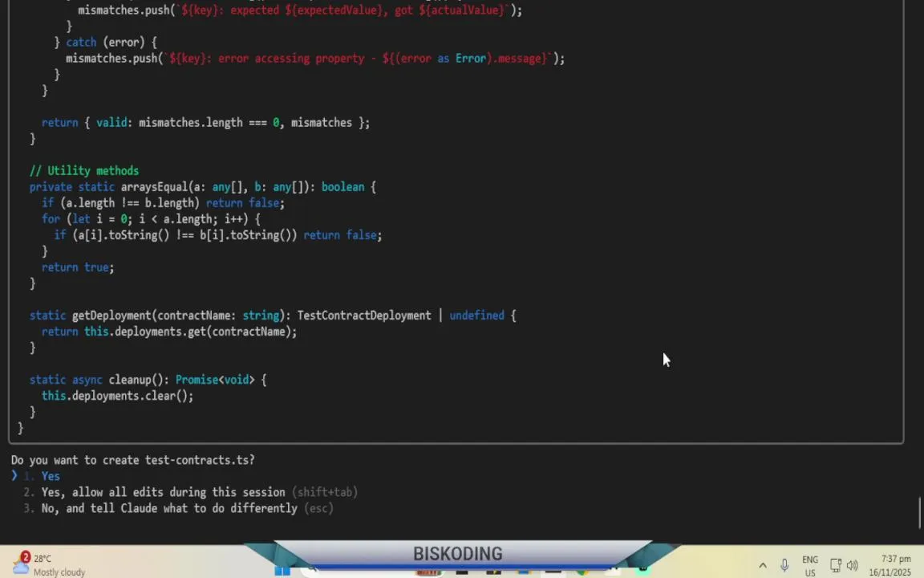The image size is (924, 578).
Task: Open ENG US language switcher
Action: click(809, 566)
